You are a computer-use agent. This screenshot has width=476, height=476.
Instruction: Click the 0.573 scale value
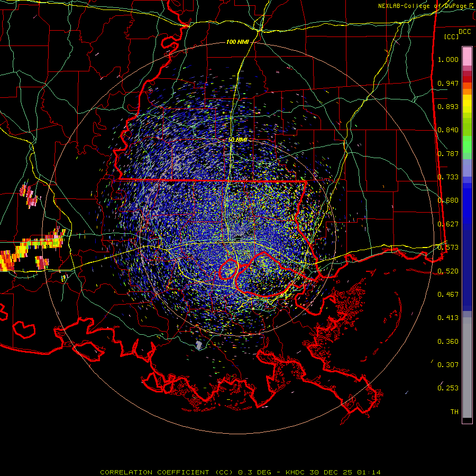[448, 248]
